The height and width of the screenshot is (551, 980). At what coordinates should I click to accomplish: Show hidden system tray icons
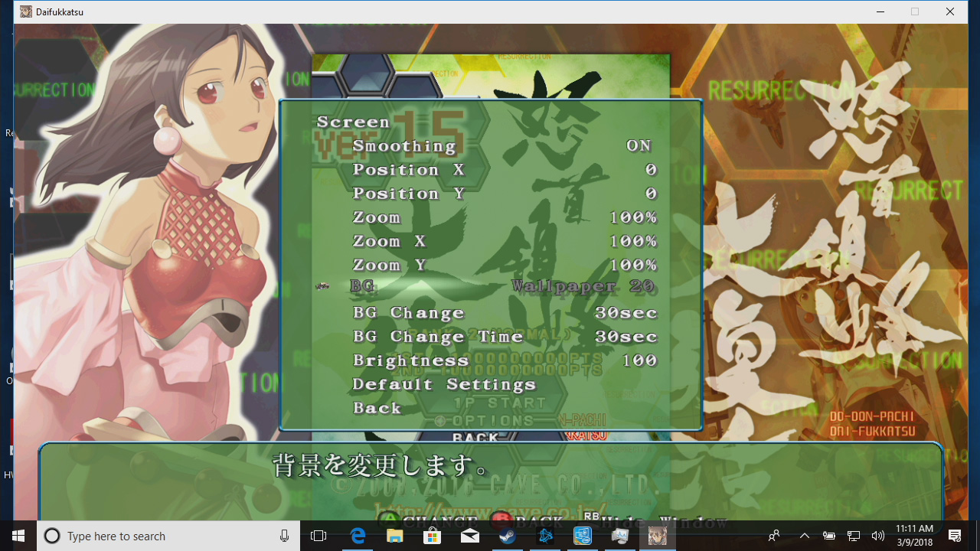804,536
